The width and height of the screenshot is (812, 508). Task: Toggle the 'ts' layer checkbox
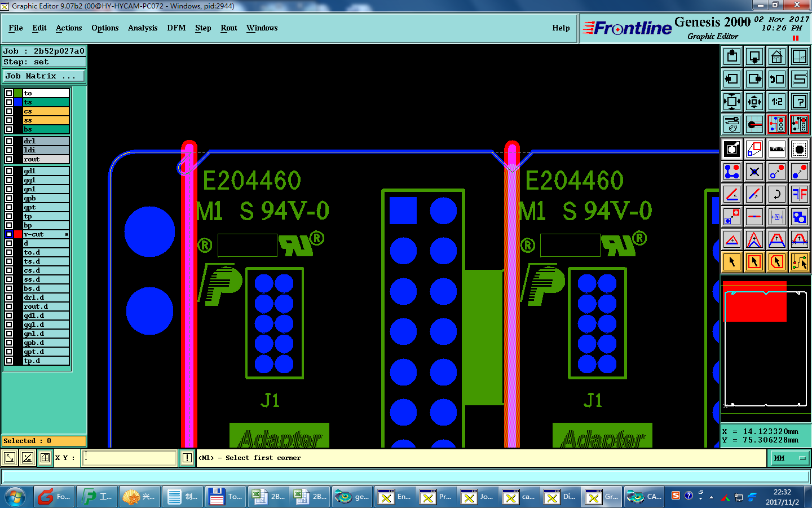(9, 102)
